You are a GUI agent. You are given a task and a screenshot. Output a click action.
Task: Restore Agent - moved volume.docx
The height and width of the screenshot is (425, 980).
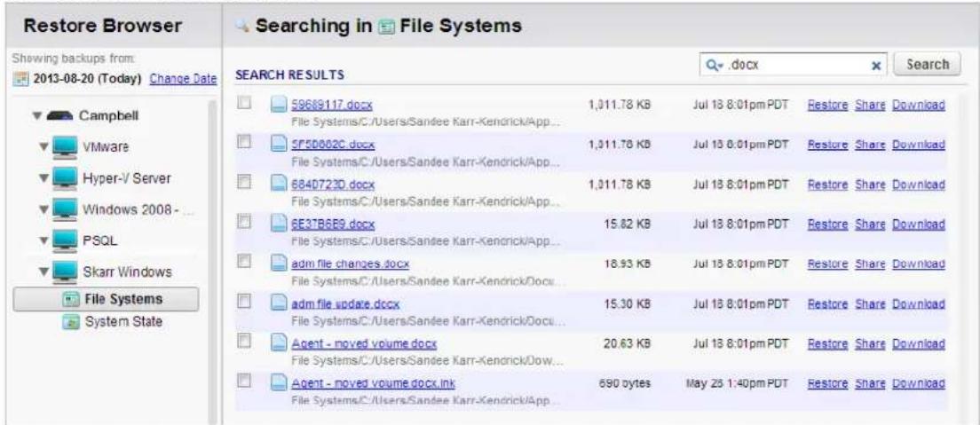coord(827,343)
